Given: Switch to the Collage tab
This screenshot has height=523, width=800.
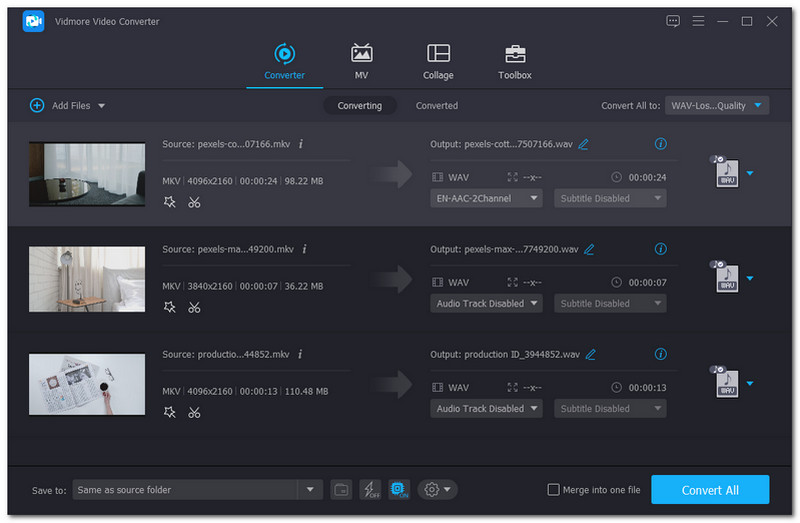Looking at the screenshot, I should (438, 61).
